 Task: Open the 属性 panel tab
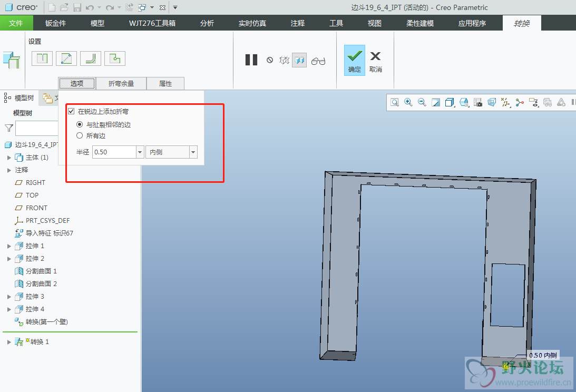coord(165,83)
